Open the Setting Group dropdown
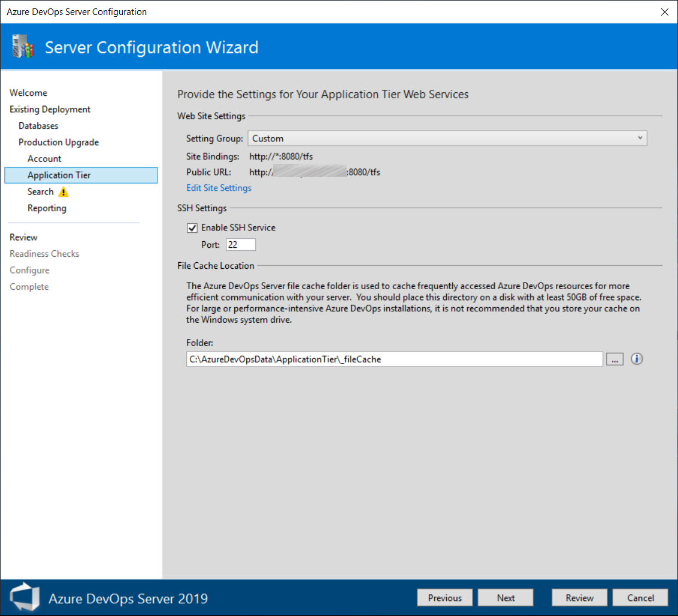Viewport: 678px width, 616px height. (x=447, y=138)
